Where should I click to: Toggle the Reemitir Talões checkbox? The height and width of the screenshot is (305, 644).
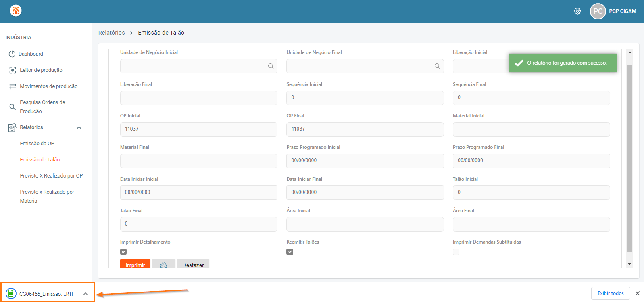click(290, 252)
